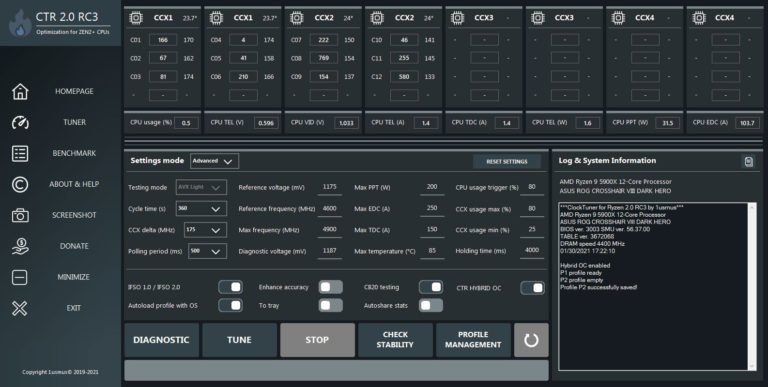The height and width of the screenshot is (387, 768).
Task: Open the HOMEPAGE menu item
Action: (x=74, y=91)
